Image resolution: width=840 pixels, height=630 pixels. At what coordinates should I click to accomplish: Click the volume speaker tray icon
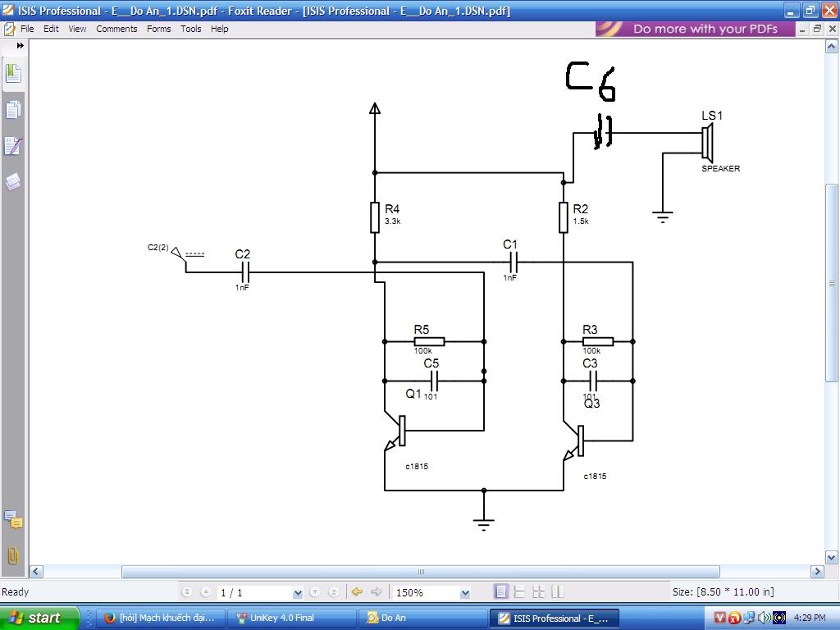click(764, 618)
